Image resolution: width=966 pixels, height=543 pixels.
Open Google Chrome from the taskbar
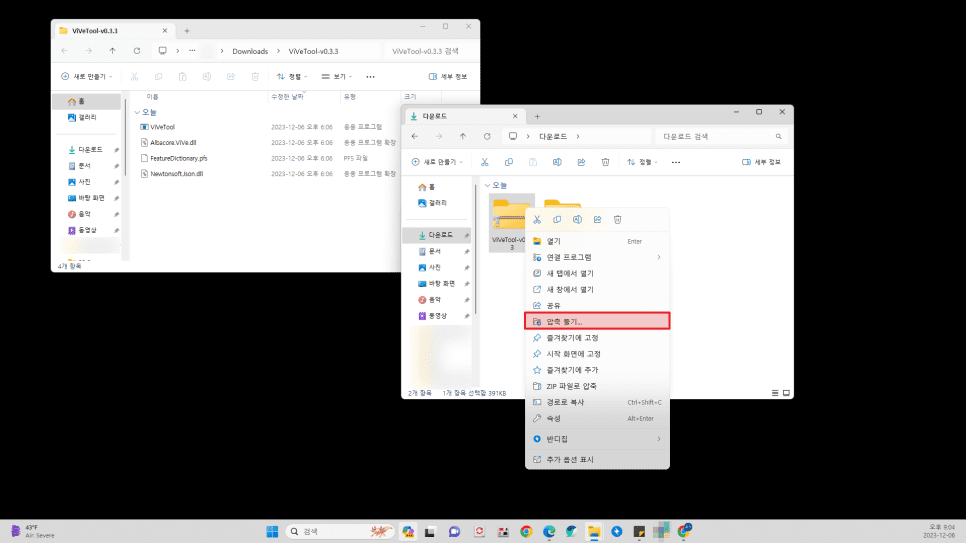[526, 531]
